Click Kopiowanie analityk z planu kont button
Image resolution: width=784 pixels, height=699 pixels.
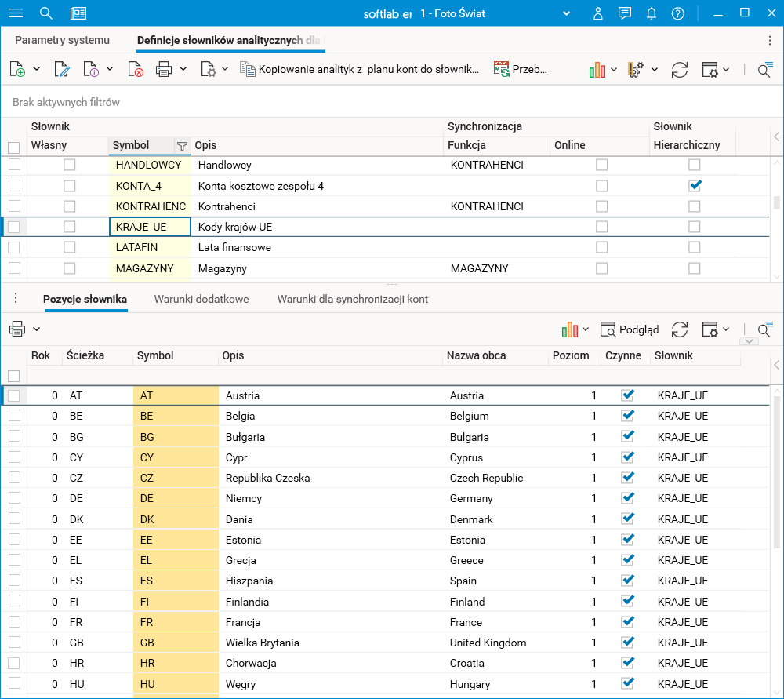click(x=360, y=69)
